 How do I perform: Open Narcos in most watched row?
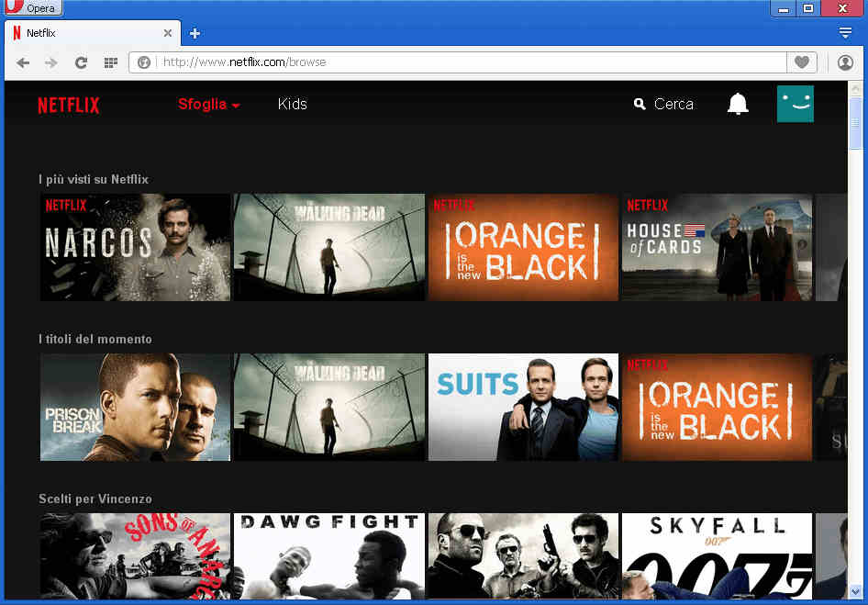(135, 247)
